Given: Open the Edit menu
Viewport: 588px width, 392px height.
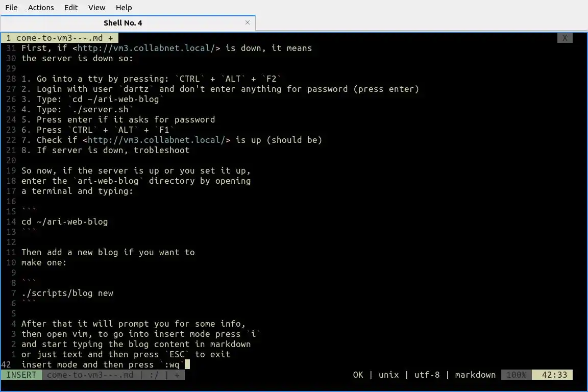Looking at the screenshot, I should (x=71, y=8).
